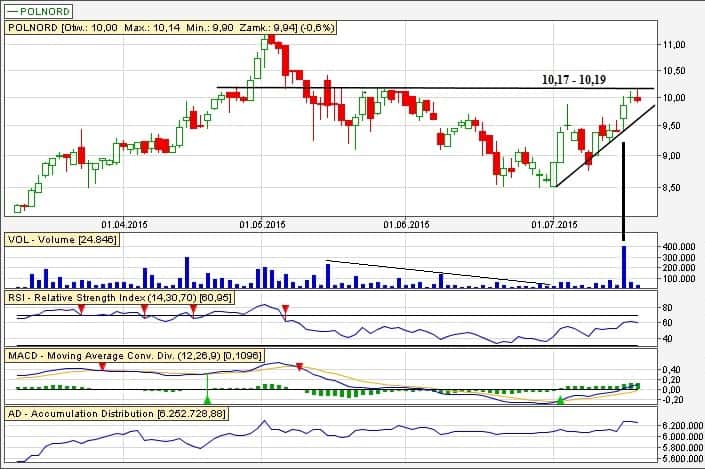
Task: Select the right green MACD buy arrow
Action: tap(560, 400)
